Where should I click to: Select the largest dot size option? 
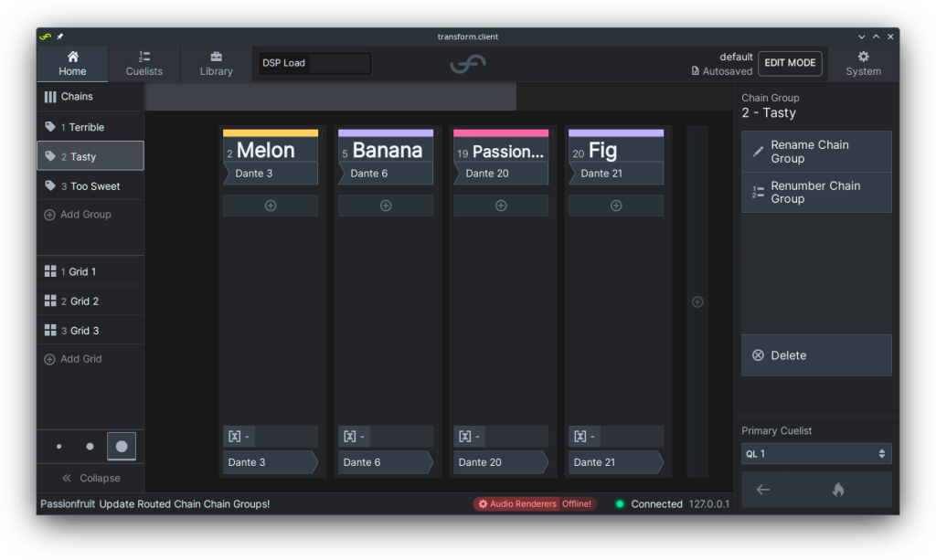(122, 447)
